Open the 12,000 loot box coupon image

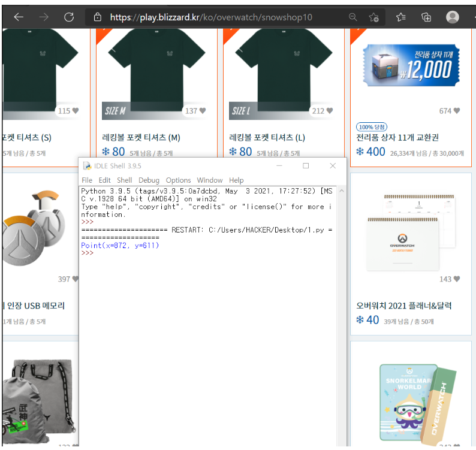(411, 65)
